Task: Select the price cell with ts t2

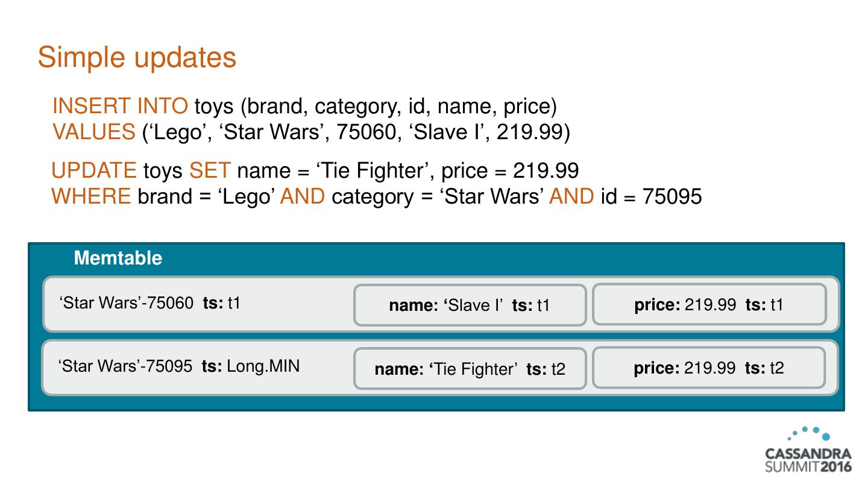Action: pos(709,368)
